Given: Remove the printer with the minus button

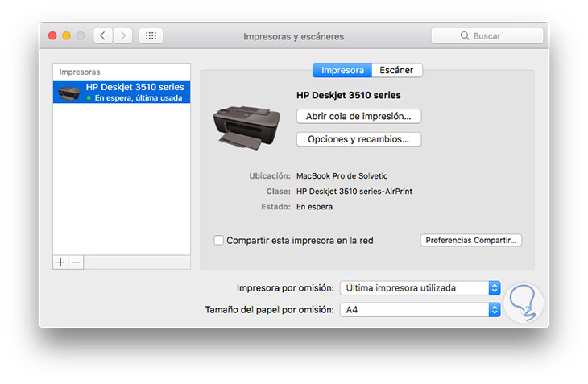Looking at the screenshot, I should [76, 262].
